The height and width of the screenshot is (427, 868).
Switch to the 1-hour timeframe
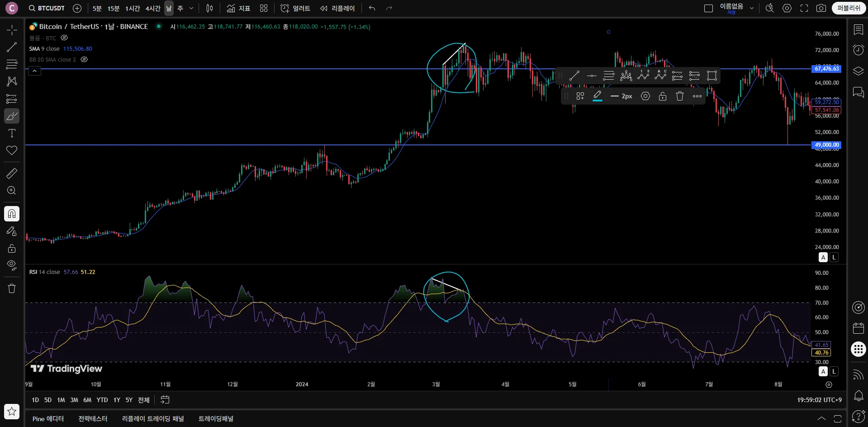click(x=133, y=8)
